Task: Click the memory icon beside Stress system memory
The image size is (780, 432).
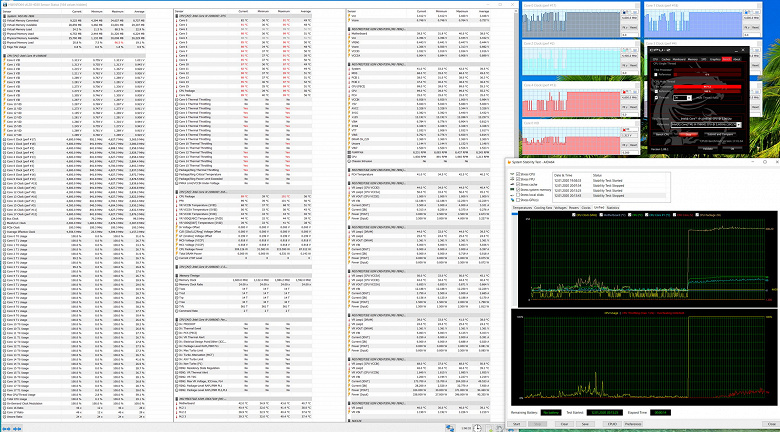Action: 513,190
